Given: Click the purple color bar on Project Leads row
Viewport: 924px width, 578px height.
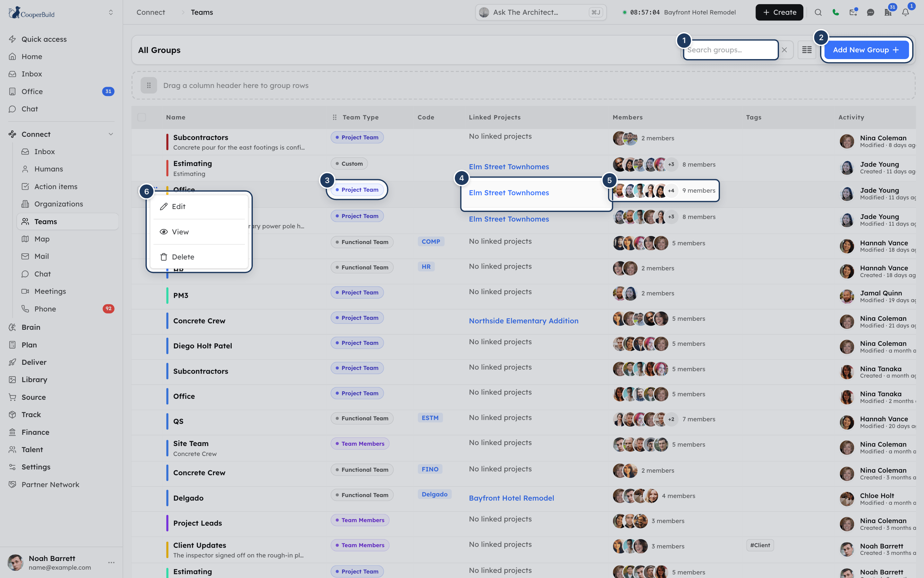Looking at the screenshot, I should point(167,523).
